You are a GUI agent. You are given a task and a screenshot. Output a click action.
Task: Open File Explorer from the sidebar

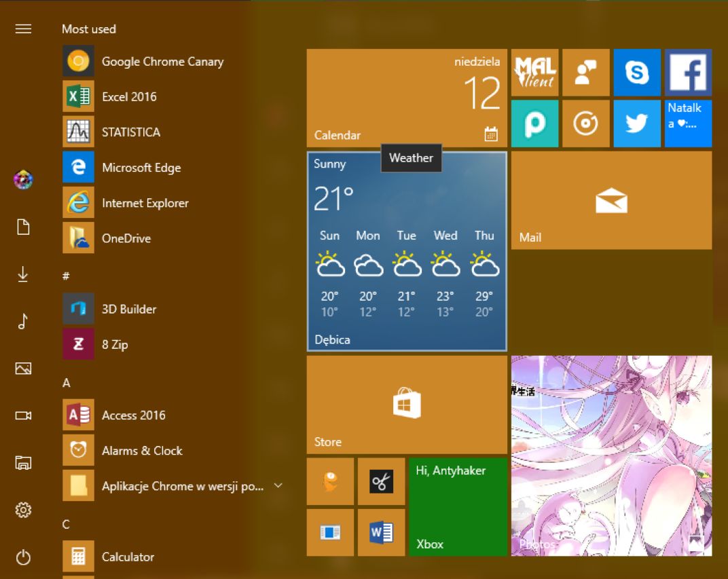point(23,462)
